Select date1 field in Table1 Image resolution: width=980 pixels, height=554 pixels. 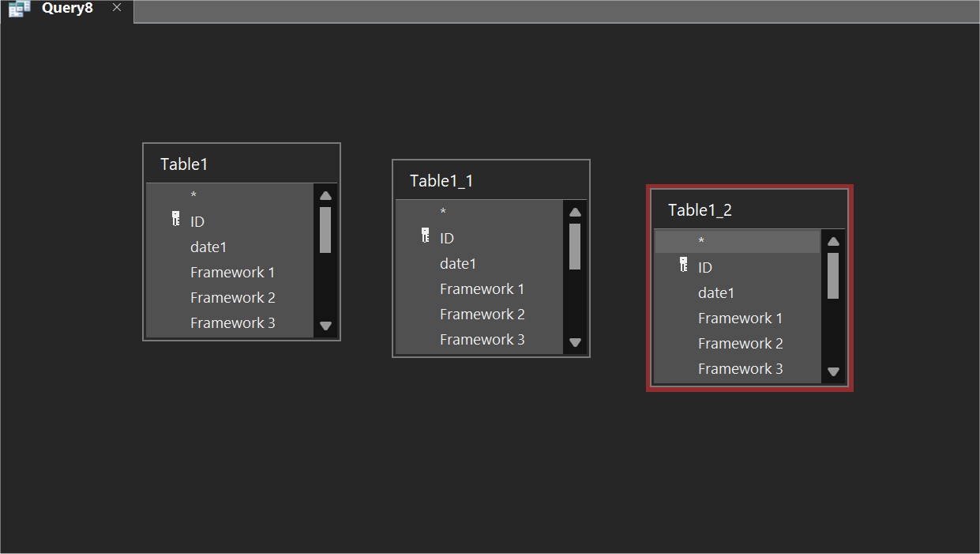pyautogui.click(x=208, y=247)
